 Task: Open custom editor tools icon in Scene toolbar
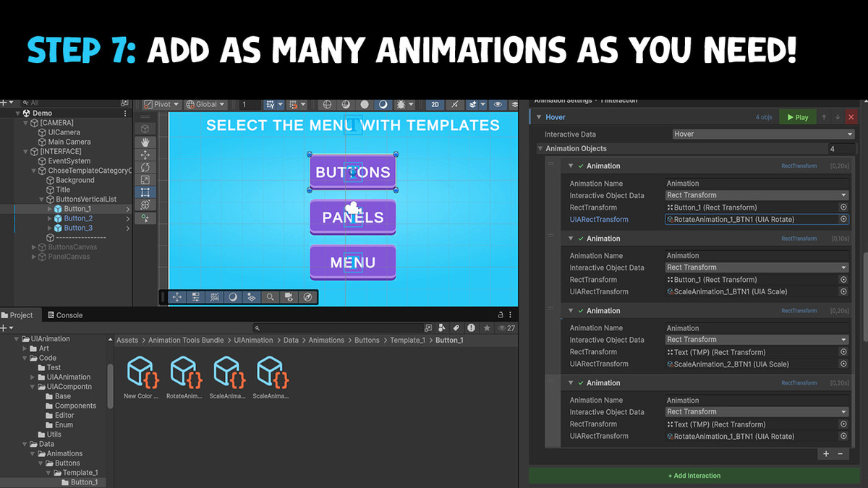tap(145, 218)
